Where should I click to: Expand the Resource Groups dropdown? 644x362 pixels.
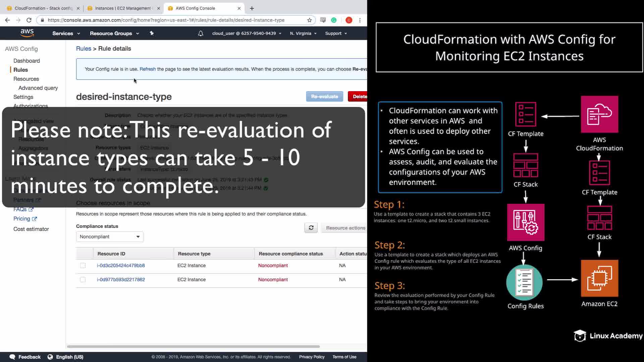pyautogui.click(x=114, y=34)
